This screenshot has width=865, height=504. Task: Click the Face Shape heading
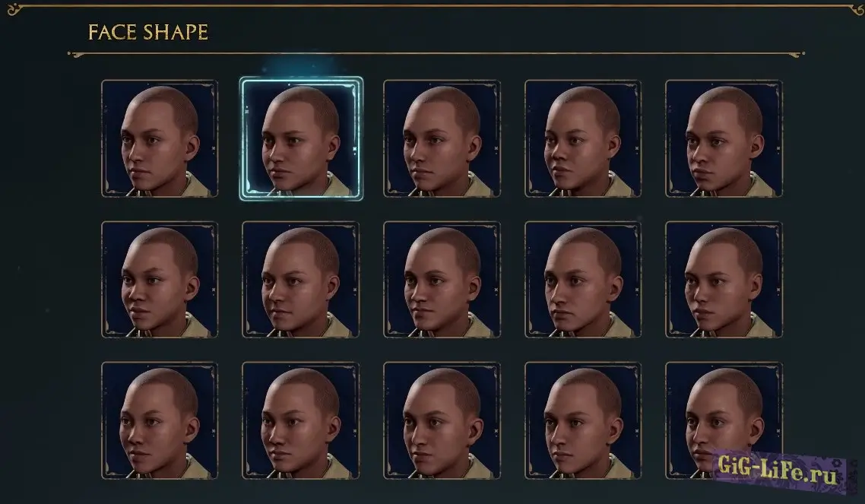pos(148,32)
